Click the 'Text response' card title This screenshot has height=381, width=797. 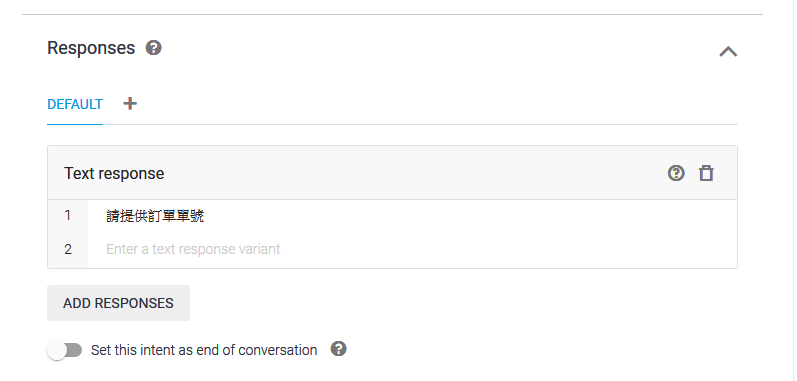(x=114, y=173)
